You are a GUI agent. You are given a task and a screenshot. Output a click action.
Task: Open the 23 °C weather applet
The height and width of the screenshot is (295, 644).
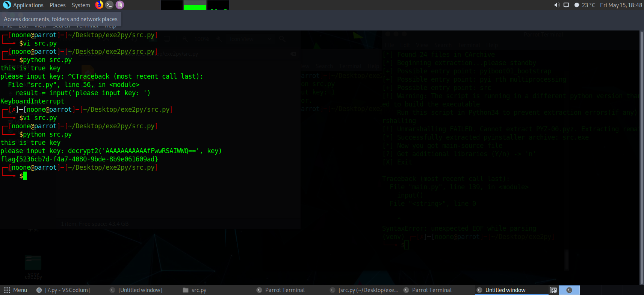point(585,5)
